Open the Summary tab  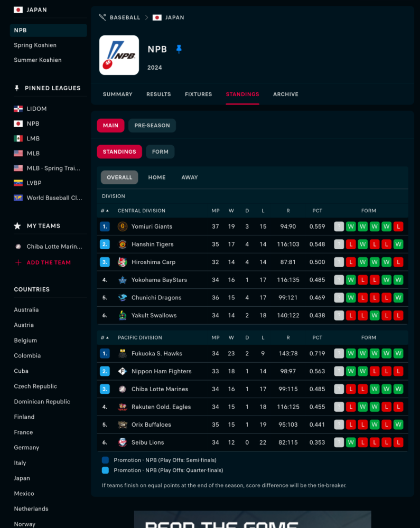click(117, 95)
